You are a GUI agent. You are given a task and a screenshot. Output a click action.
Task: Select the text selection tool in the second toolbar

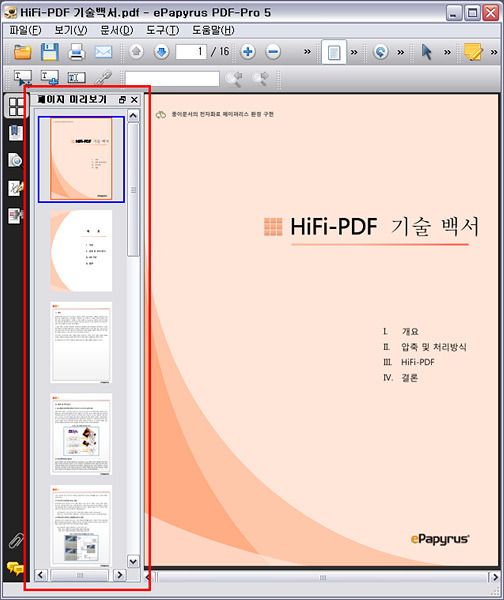tap(23, 78)
